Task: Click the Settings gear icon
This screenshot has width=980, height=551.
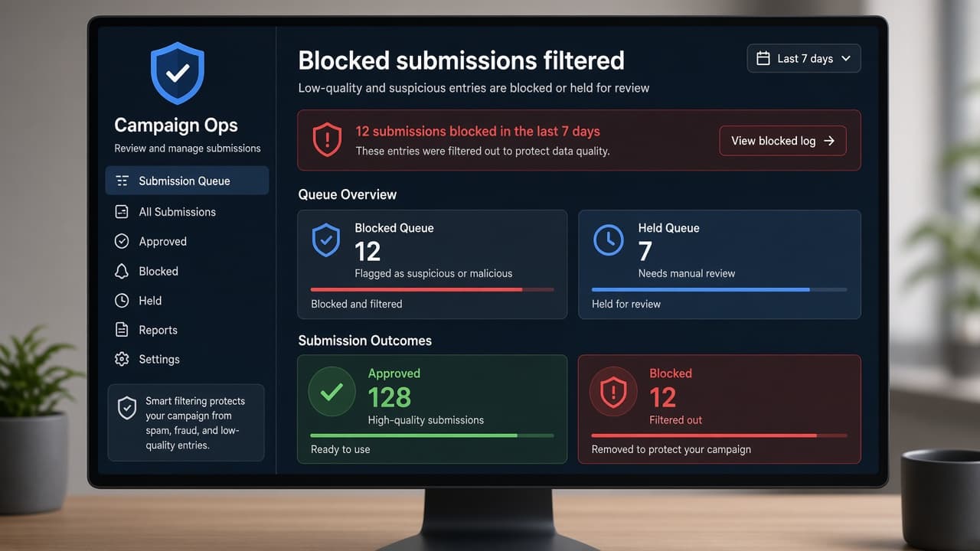Action: click(122, 359)
